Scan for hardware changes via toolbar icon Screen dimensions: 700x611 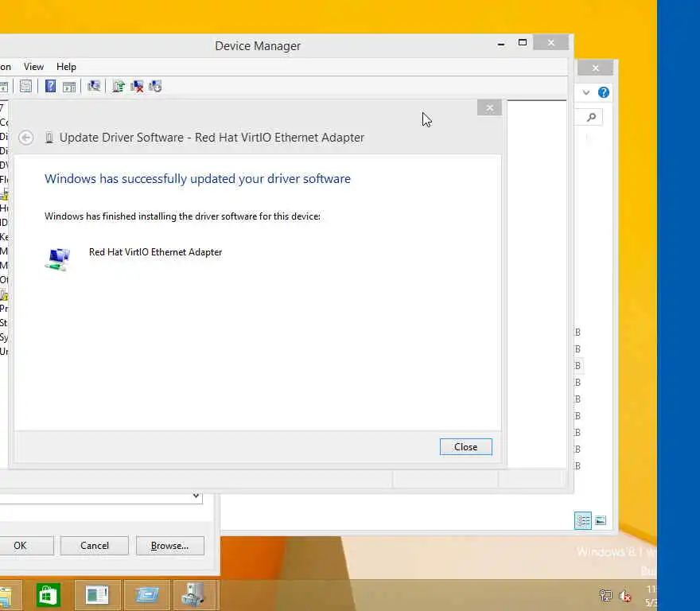[x=94, y=86]
